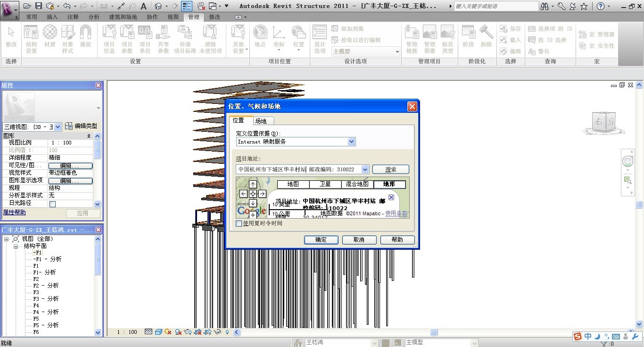This screenshot has height=347, width=644.
Task: Open the 常用 ribbon tab
Action: coord(32,17)
